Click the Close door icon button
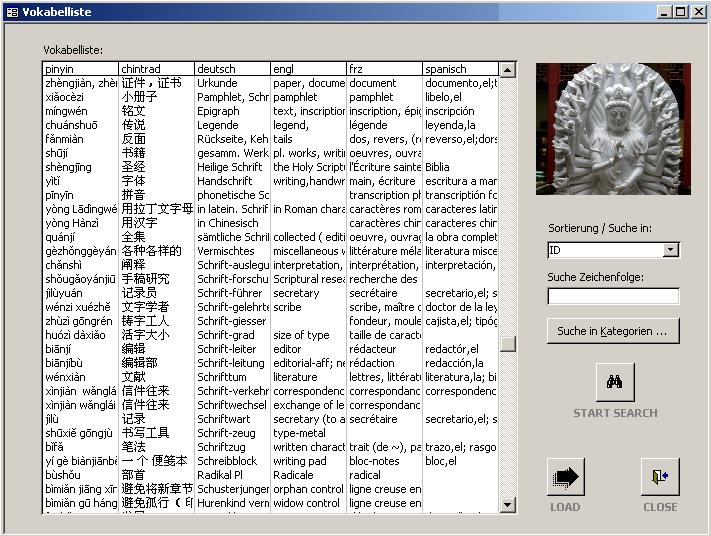This screenshot has height=536, width=711. (659, 477)
